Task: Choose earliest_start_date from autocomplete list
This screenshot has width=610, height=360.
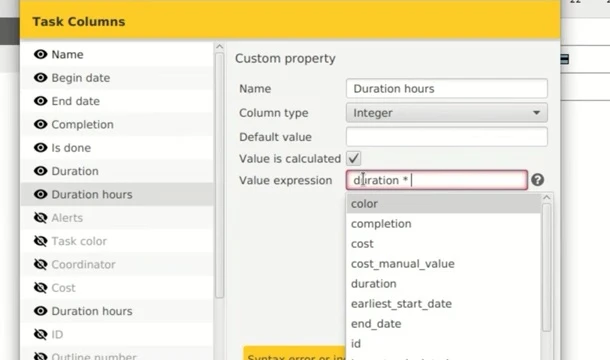Action: 443,304
